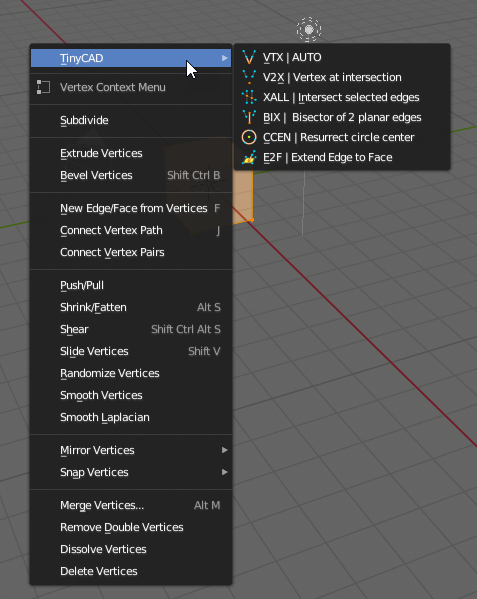Select Connect Vertex Path
This screenshot has width=477, height=599.
131,230
